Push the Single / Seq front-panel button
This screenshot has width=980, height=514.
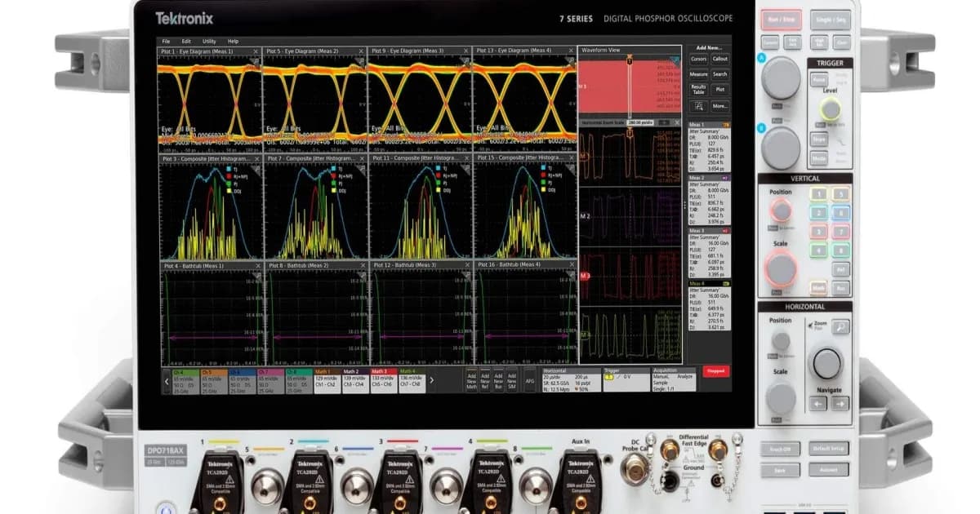829,20
